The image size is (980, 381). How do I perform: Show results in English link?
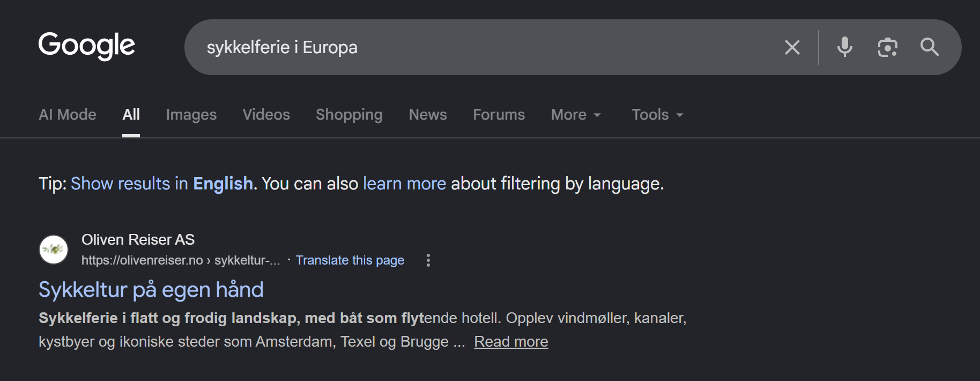tap(162, 184)
